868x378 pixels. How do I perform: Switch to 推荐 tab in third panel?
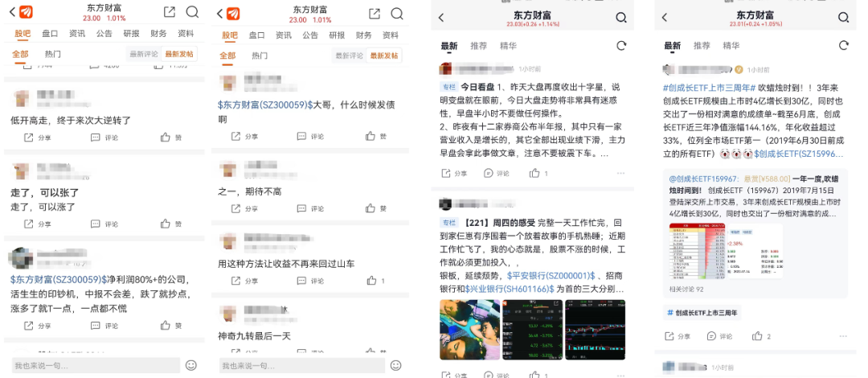pos(478,46)
